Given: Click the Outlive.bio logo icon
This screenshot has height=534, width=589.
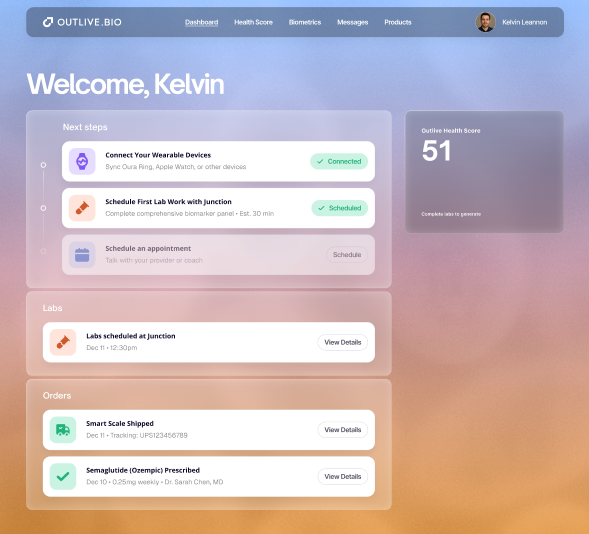Looking at the screenshot, I should tap(48, 22).
